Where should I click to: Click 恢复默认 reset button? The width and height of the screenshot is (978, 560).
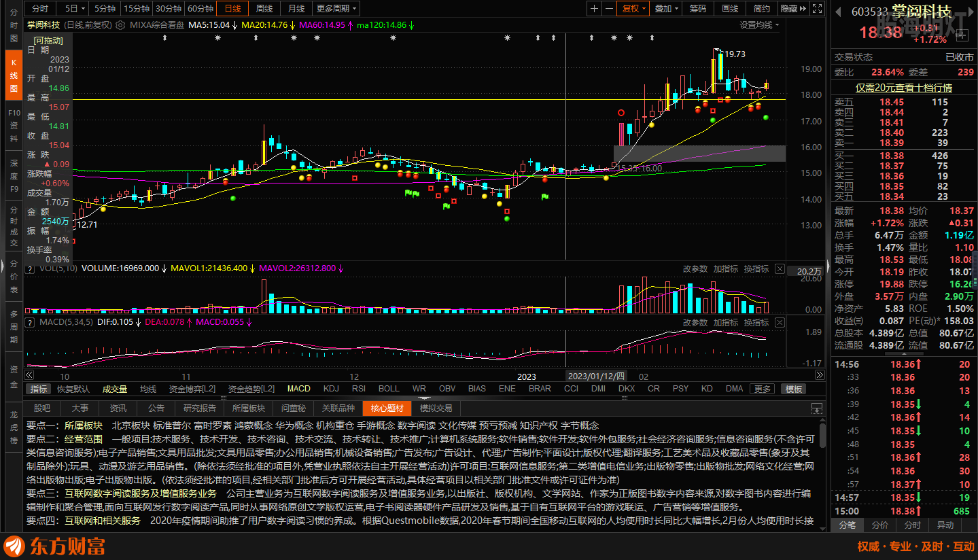pos(73,389)
